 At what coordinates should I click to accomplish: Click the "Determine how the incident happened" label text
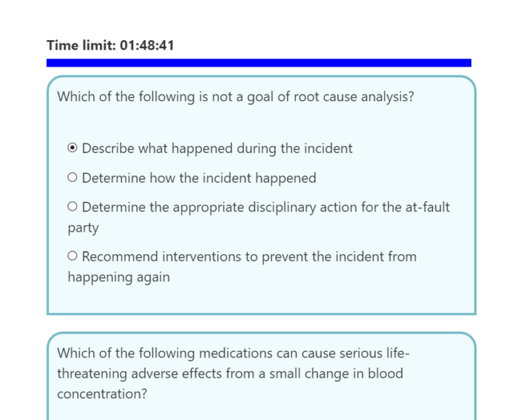click(x=198, y=178)
